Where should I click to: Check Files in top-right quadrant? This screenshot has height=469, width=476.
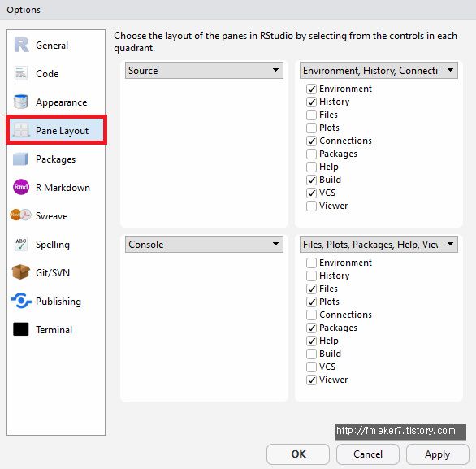311,115
